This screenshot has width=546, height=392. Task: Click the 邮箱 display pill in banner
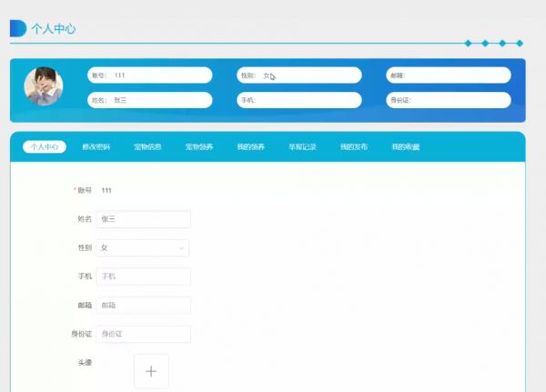tap(449, 75)
